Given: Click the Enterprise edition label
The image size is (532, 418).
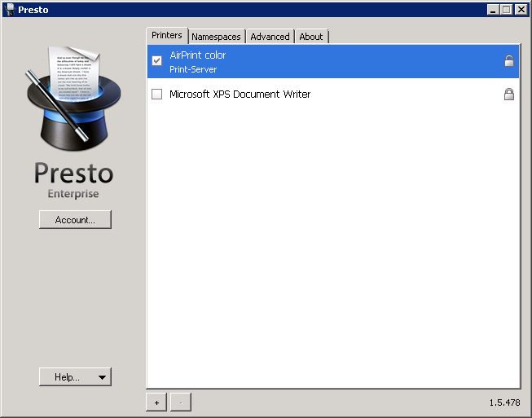Looking at the screenshot, I should click(x=73, y=194).
